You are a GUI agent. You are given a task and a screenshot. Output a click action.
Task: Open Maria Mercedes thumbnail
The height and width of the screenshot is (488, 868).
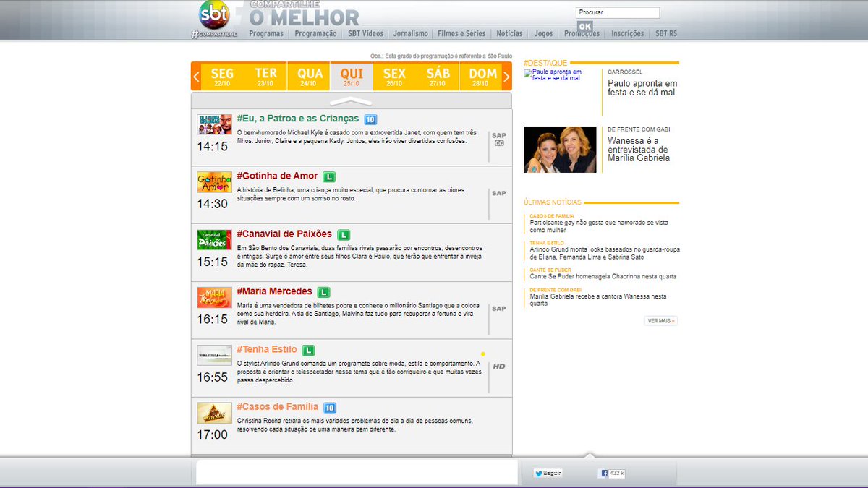215,298
